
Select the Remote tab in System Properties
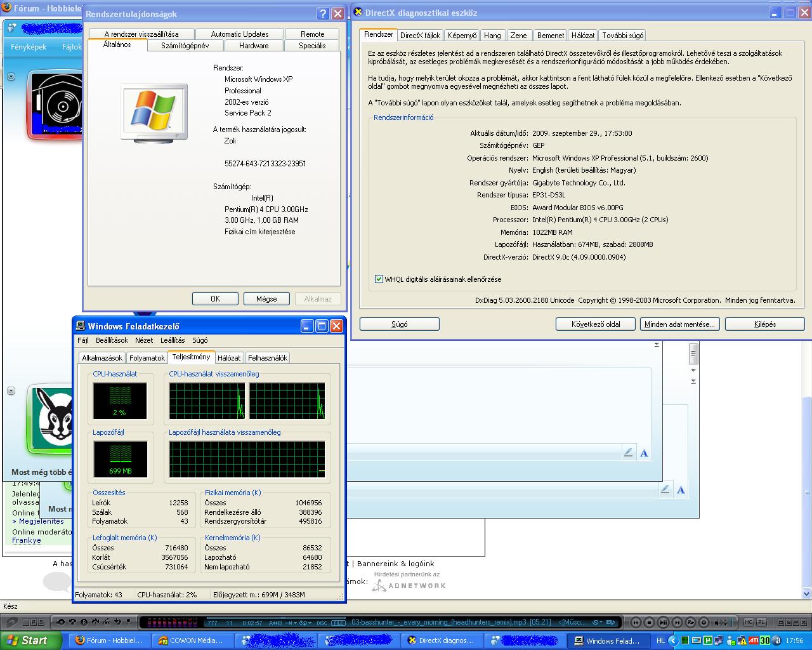pos(312,34)
